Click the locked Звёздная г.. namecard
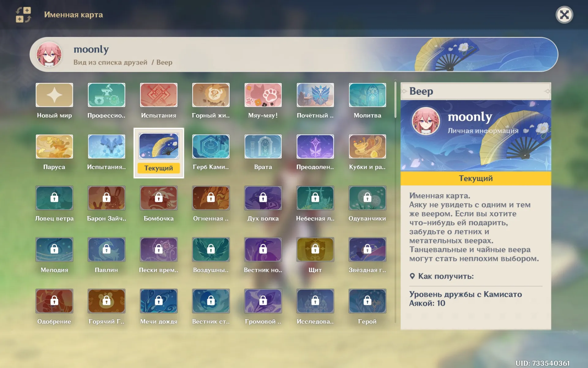Screen dimensions: 588x368 point(367,250)
